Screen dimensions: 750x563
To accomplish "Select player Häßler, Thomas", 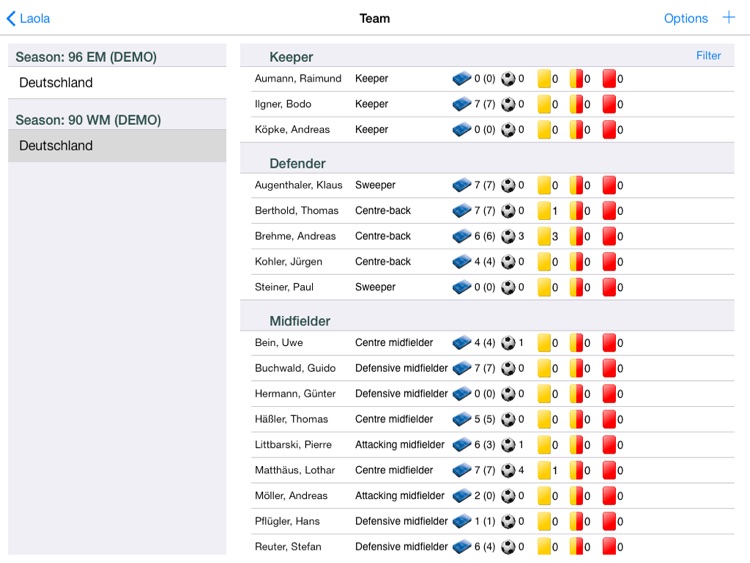I will 291,419.
